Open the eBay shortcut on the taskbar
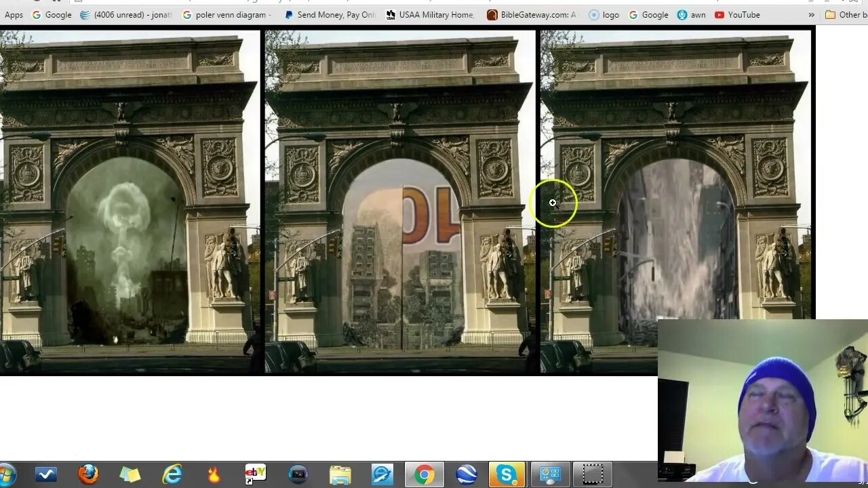The image size is (868, 488). point(256,474)
